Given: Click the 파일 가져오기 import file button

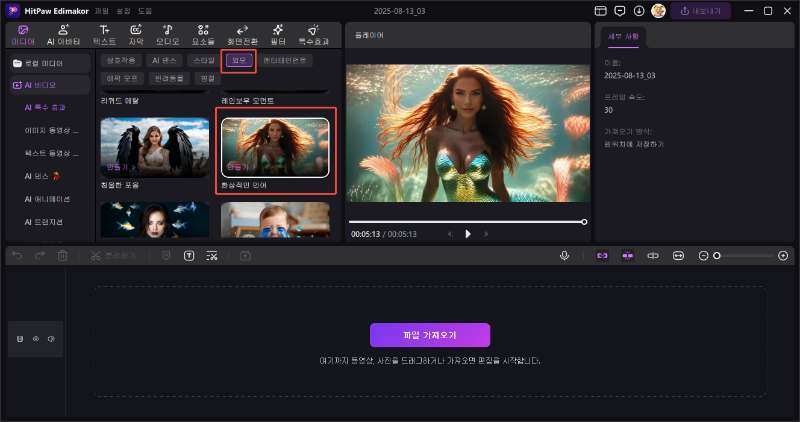Looking at the screenshot, I should tap(429, 335).
